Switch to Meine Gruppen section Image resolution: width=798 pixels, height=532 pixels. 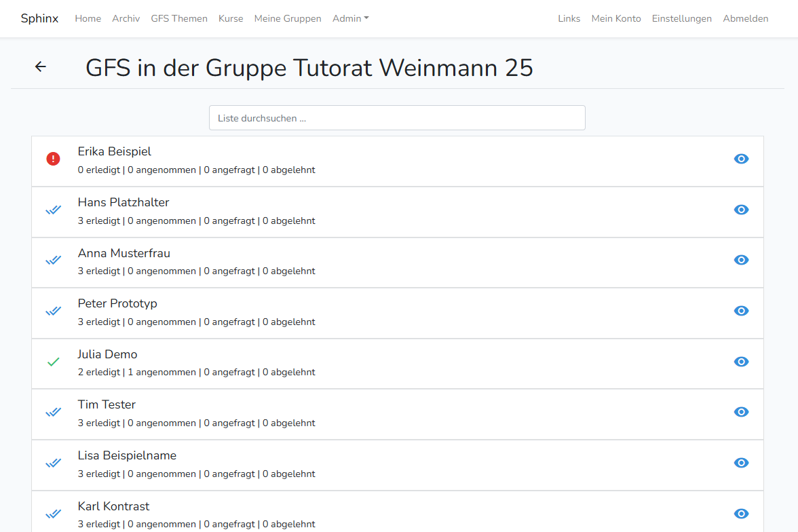click(288, 18)
